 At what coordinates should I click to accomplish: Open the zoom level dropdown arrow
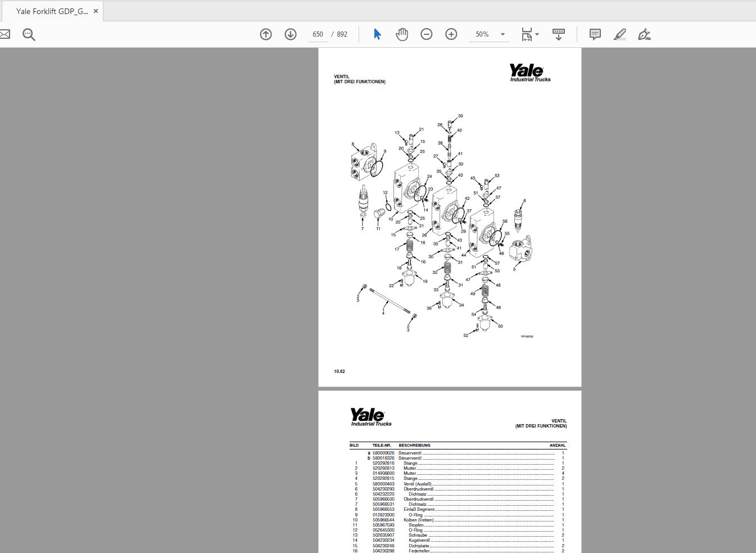coord(503,34)
